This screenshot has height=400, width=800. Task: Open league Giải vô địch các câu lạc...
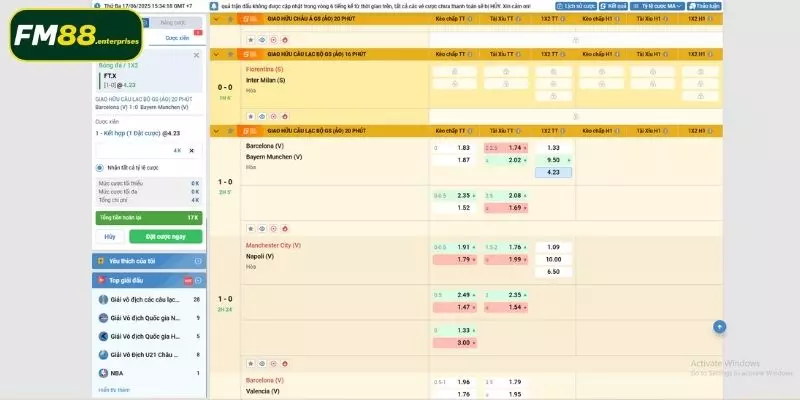tap(145, 299)
